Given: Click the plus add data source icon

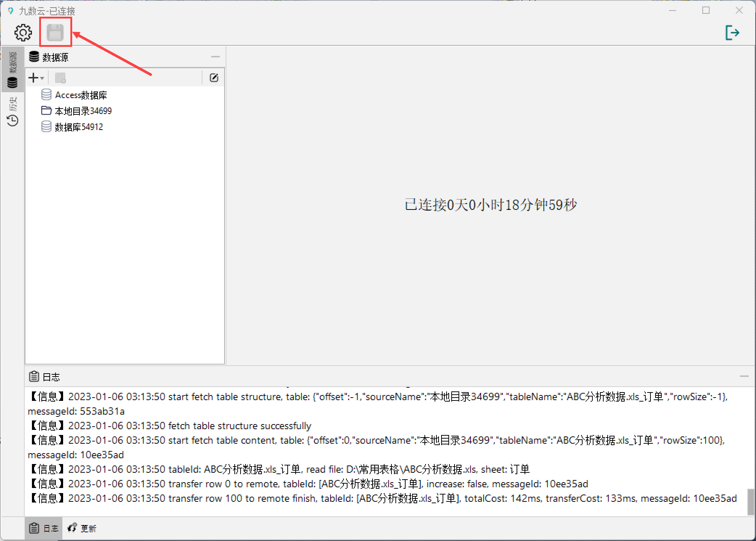Looking at the screenshot, I should (33, 78).
